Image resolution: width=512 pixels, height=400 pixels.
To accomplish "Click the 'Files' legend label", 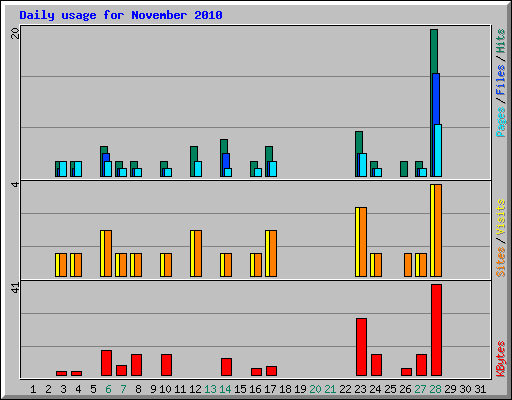I will coord(500,79).
